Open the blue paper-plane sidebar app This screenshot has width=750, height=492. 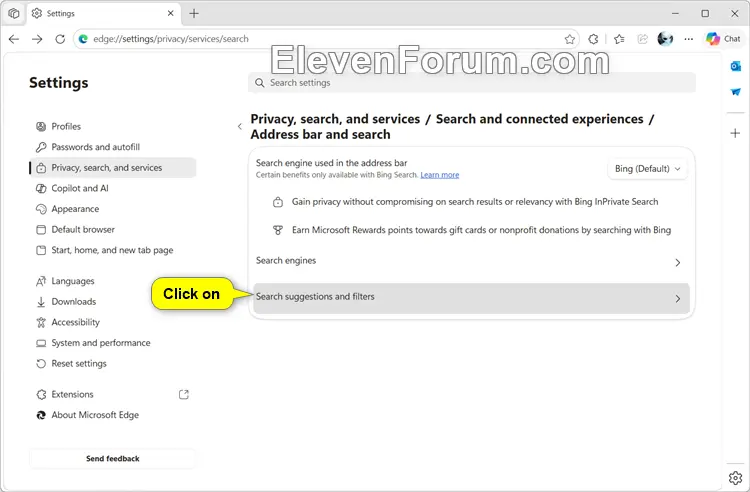point(736,91)
